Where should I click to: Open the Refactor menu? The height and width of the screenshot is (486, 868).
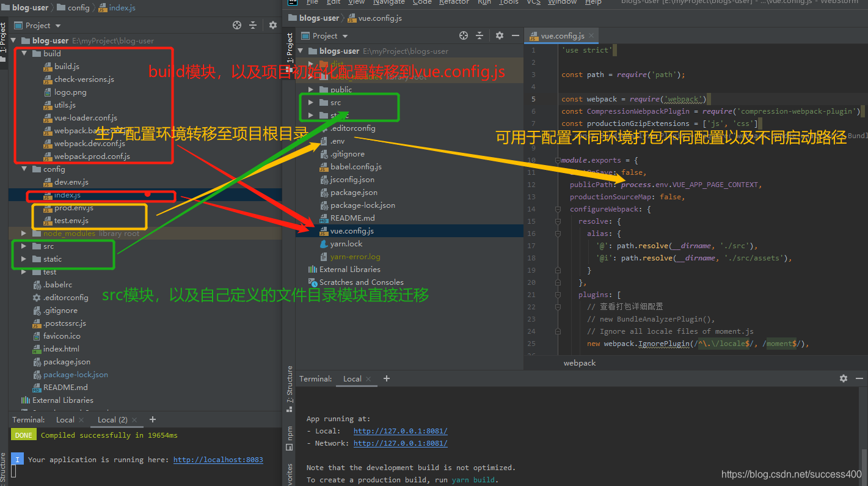pos(453,2)
